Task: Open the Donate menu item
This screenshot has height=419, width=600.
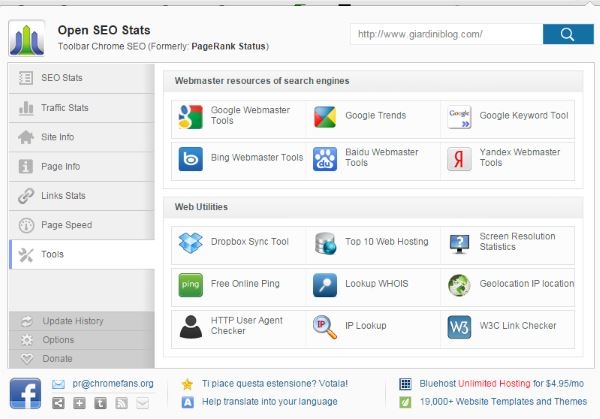Action: tap(82, 359)
